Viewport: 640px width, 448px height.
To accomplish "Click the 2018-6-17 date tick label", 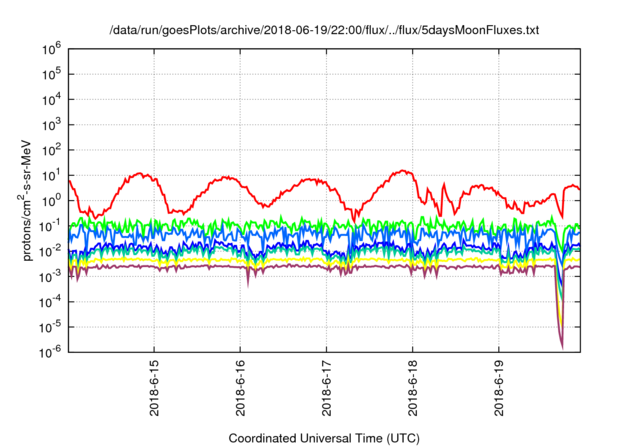I will coord(327,388).
